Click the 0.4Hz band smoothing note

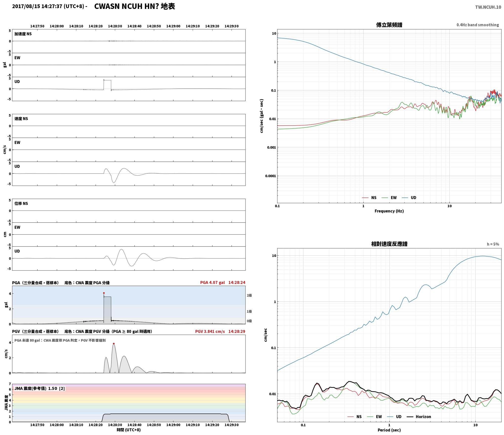click(x=478, y=25)
